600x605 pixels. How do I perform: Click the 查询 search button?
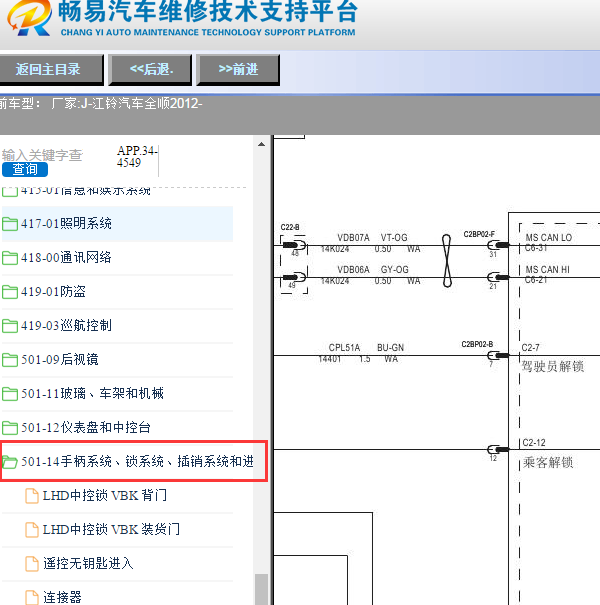click(25, 169)
